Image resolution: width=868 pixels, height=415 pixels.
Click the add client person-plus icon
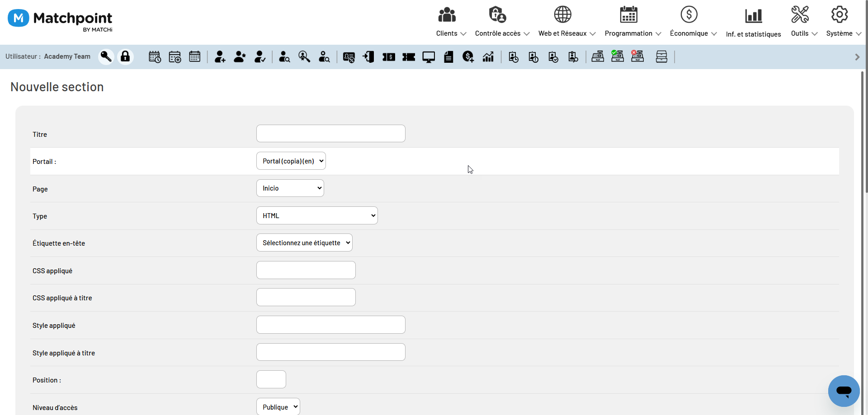[220, 57]
